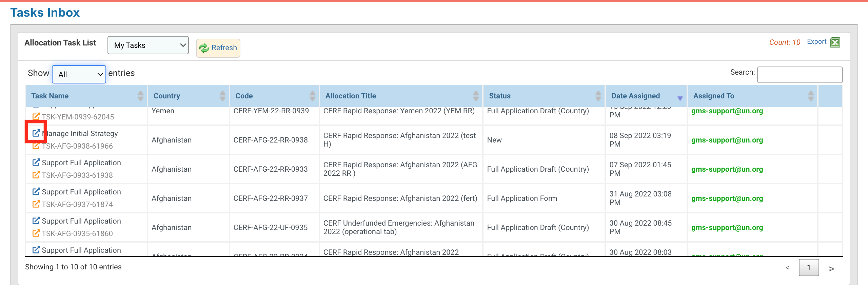This screenshot has height=285, width=868.
Task: Go to next page arrow
Action: click(831, 269)
